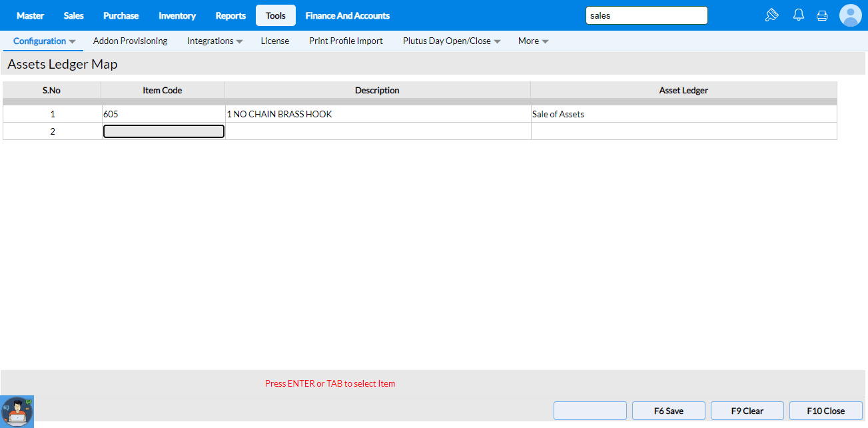
Task: Open the support assistant chat icon
Action: (x=17, y=411)
